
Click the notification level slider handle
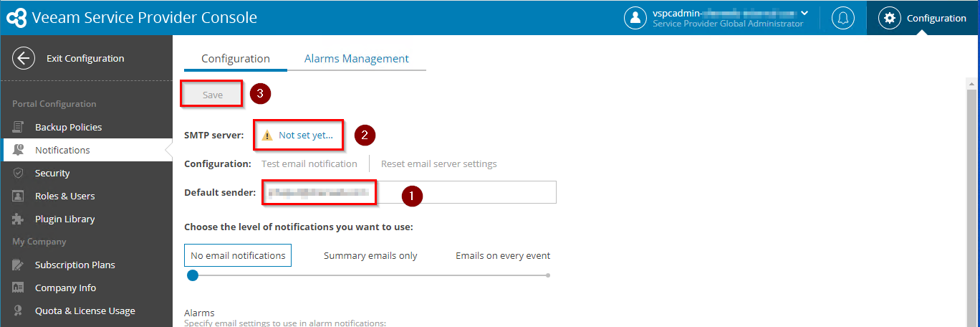point(193,275)
